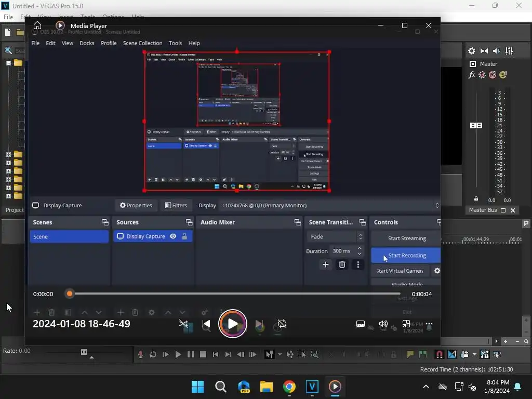Click the VEGAS playback Rate slider handle
532x399 pixels.
point(84,352)
